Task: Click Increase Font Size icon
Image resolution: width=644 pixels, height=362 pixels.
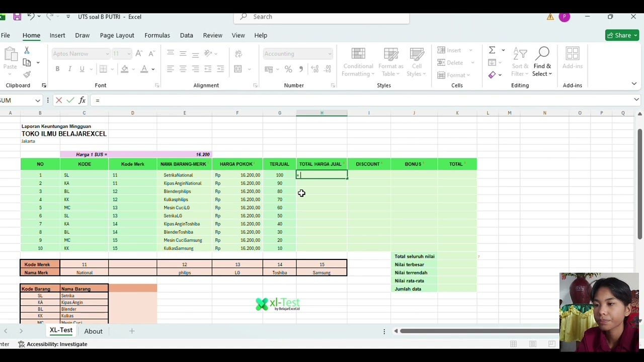Action: pos(139,54)
